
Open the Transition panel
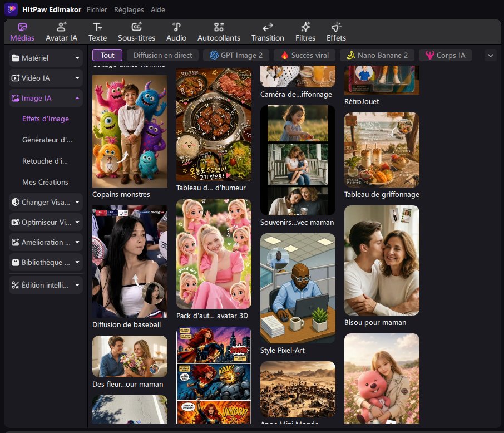click(x=268, y=32)
